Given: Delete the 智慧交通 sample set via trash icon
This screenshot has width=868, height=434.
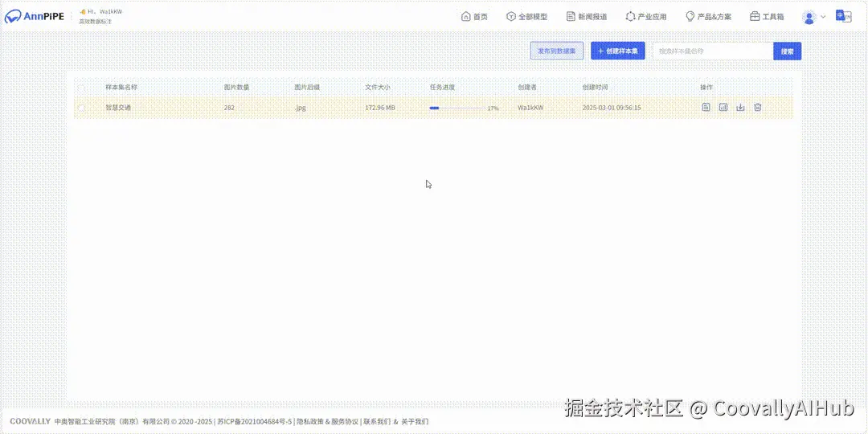Looking at the screenshot, I should pyautogui.click(x=758, y=108).
